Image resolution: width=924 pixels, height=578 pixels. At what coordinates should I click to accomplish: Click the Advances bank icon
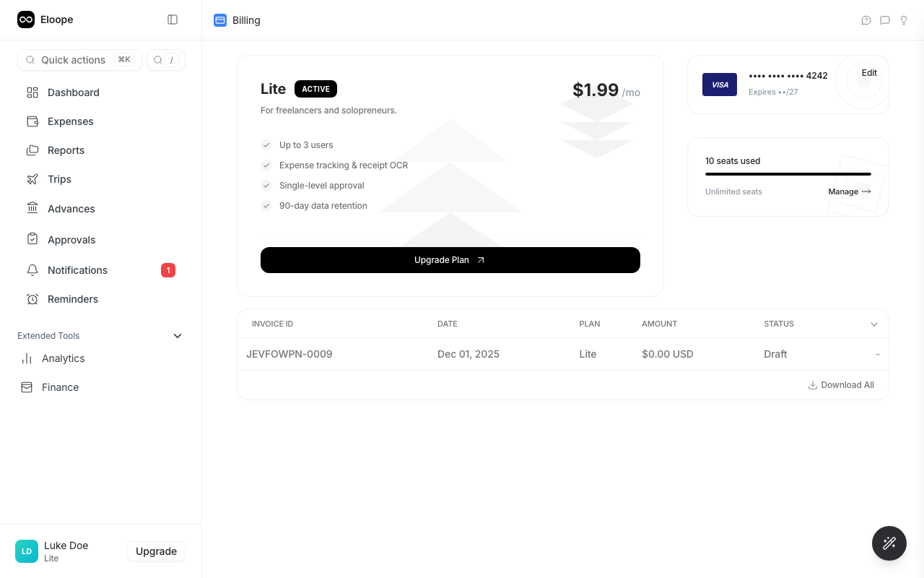click(32, 208)
